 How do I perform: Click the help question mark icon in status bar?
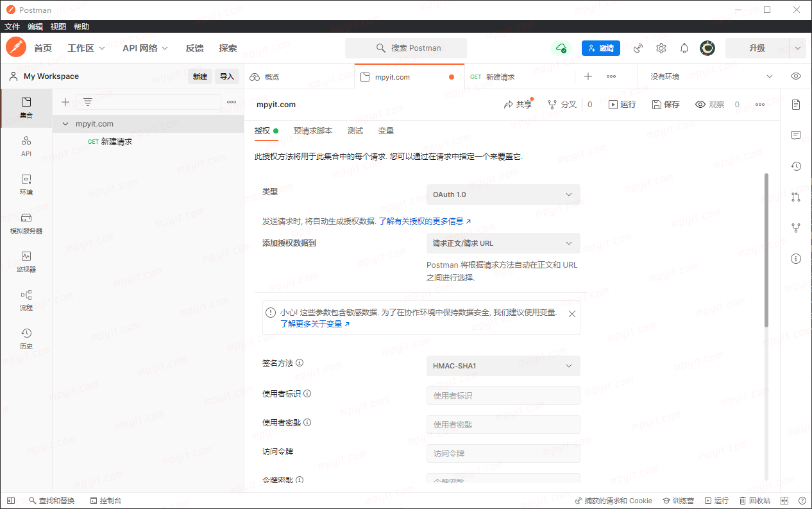(802, 501)
